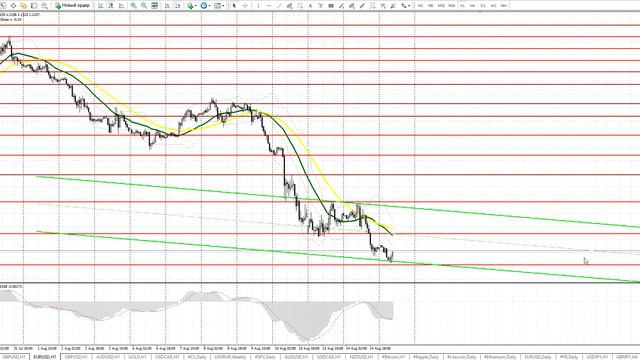Open the #Ripple,Daily chart tab
The image size is (640, 360).
pos(426,357)
